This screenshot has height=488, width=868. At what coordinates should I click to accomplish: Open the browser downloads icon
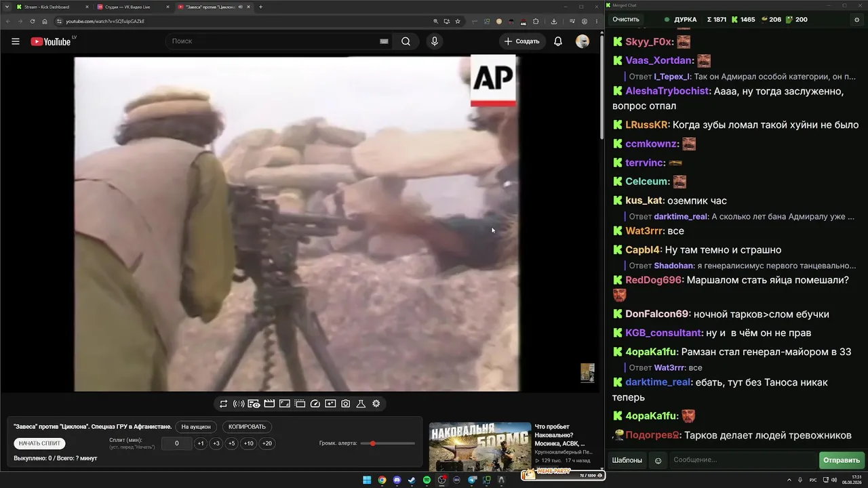point(554,21)
